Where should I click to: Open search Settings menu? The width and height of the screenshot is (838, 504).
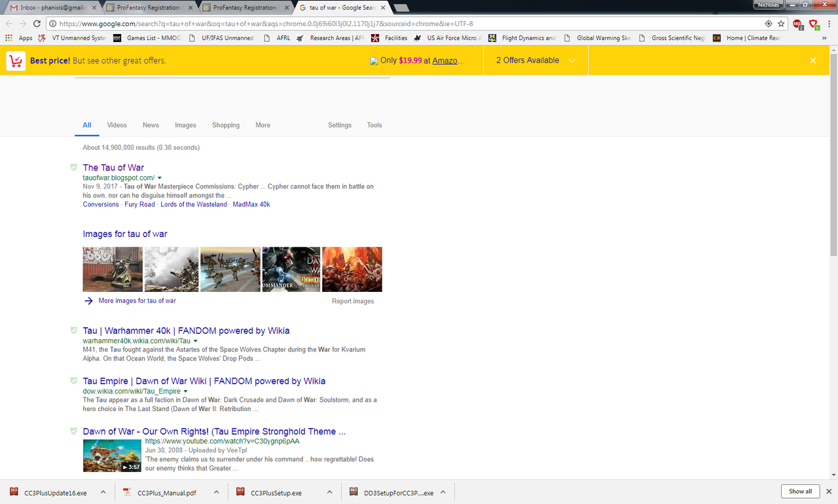point(340,125)
